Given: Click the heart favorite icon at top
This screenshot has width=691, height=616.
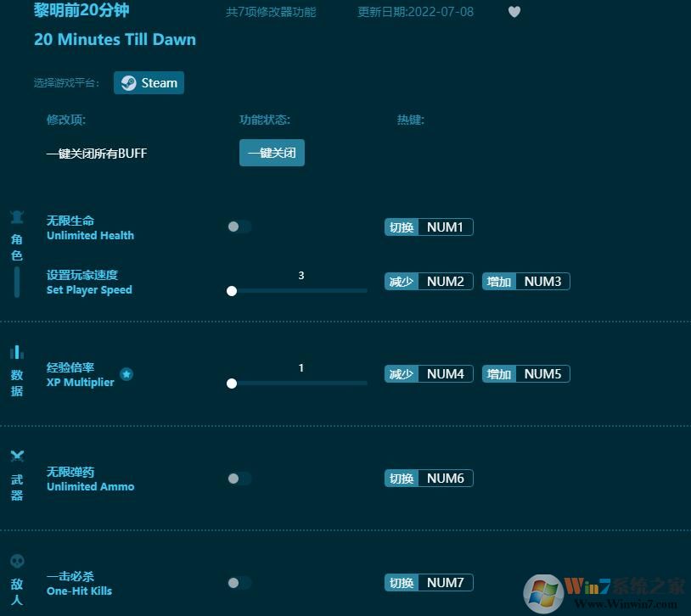Looking at the screenshot, I should click(x=514, y=12).
